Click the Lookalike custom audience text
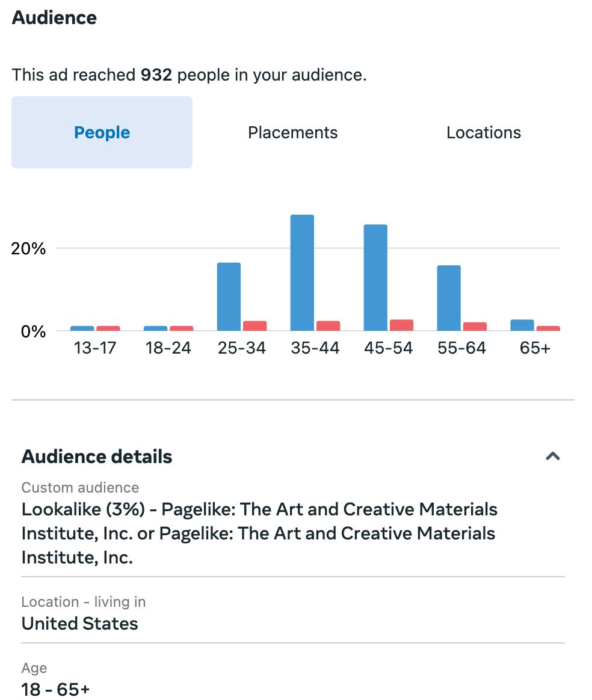Viewport: 592px width, 700px height. 259,533
